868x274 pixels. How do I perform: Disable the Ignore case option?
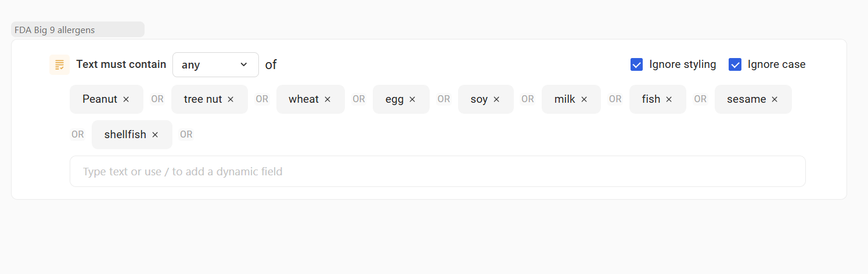pyautogui.click(x=735, y=64)
